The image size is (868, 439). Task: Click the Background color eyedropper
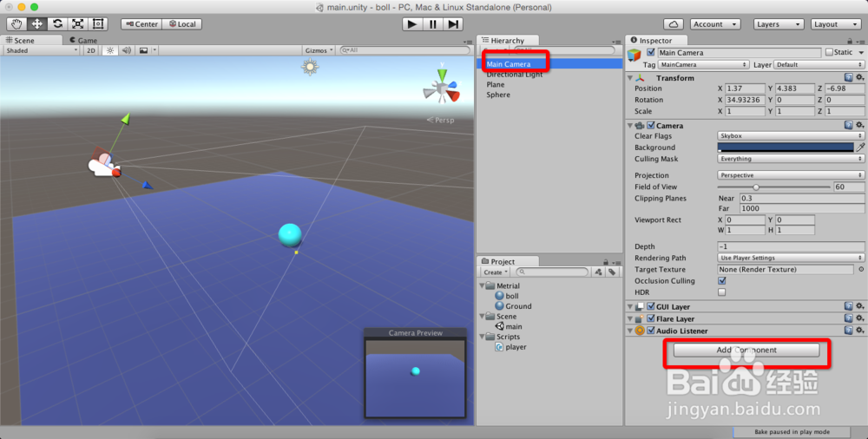(x=860, y=147)
